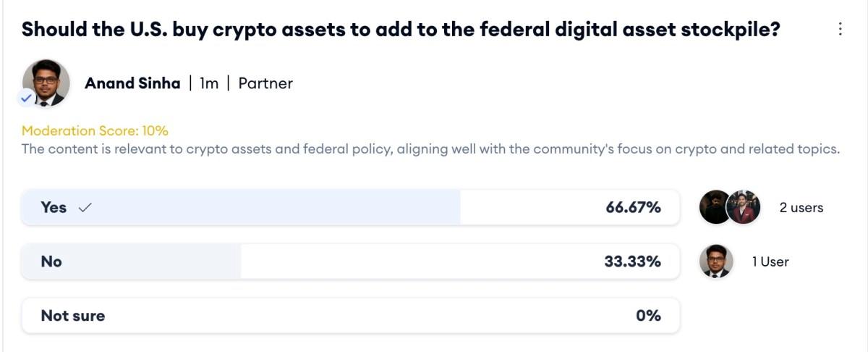Select the Yes poll option
The height and width of the screenshot is (352, 868).
click(x=351, y=207)
